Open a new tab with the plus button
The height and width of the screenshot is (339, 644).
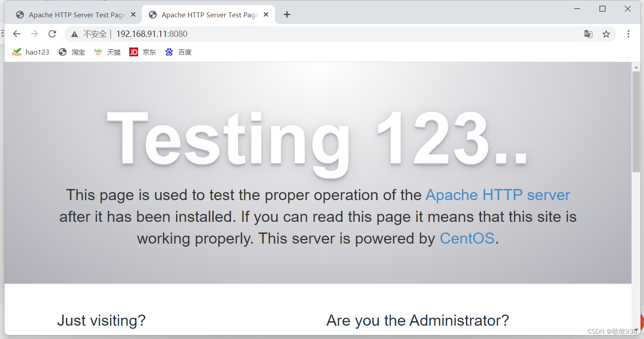(x=287, y=15)
